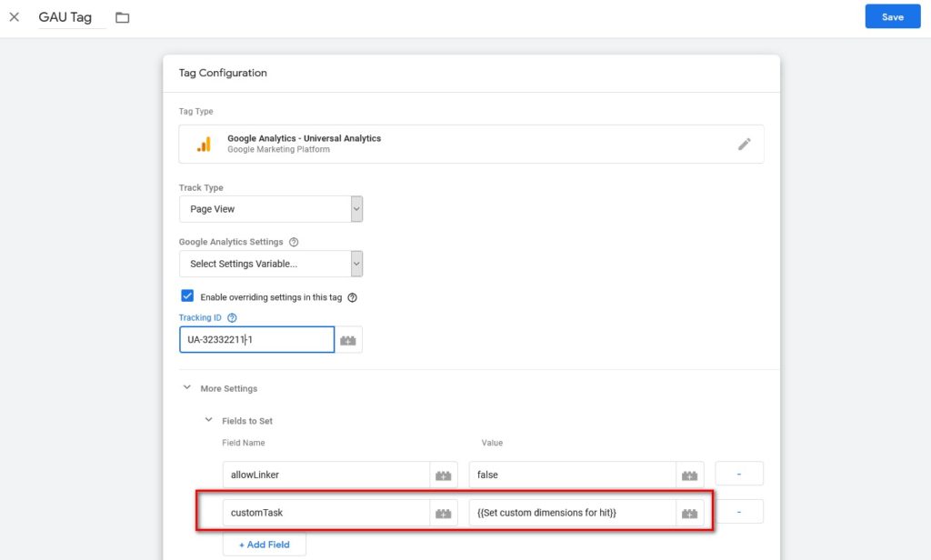Click the Add Field button
The image size is (931, 560).
point(264,545)
